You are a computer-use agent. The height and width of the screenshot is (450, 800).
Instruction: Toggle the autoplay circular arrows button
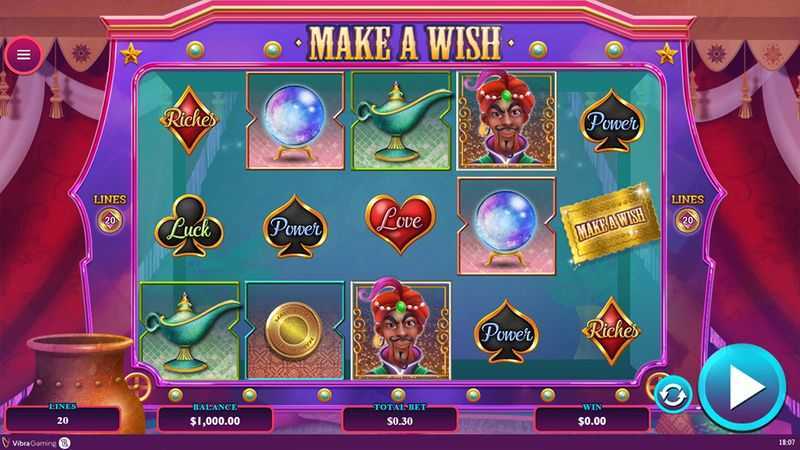point(673,395)
